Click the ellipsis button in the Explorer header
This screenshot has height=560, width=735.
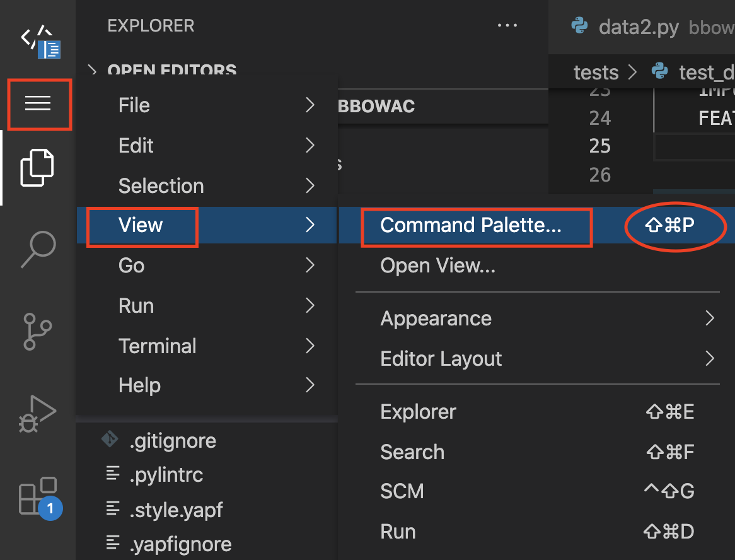(507, 25)
